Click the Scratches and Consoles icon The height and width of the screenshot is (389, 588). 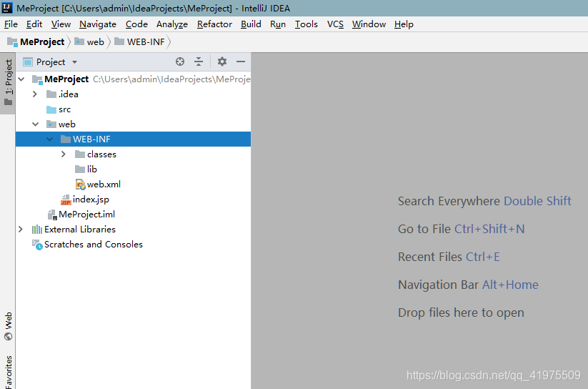37,245
